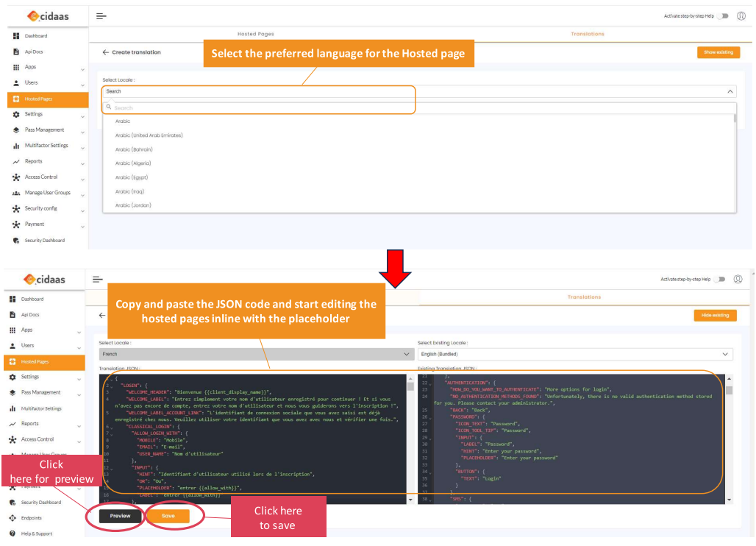Open the Reports section
Image resolution: width=756 pixels, height=546 pixels.
pos(33,161)
